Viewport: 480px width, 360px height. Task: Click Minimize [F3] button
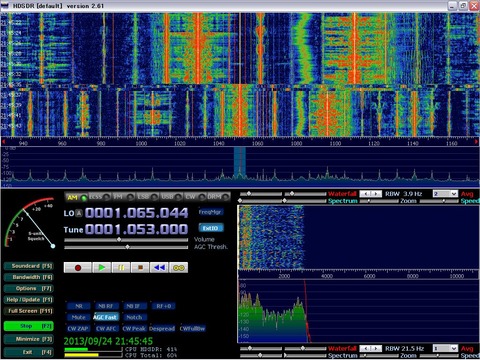[x=29, y=339]
